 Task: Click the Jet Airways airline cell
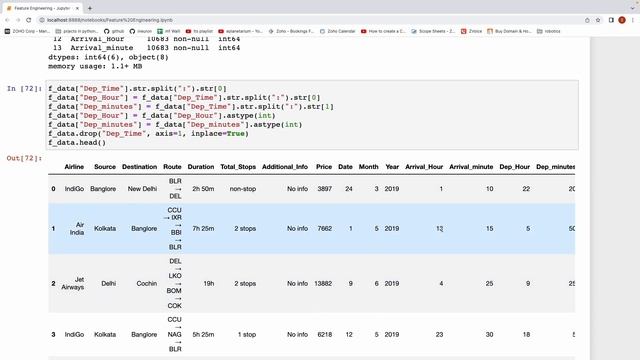(73, 283)
